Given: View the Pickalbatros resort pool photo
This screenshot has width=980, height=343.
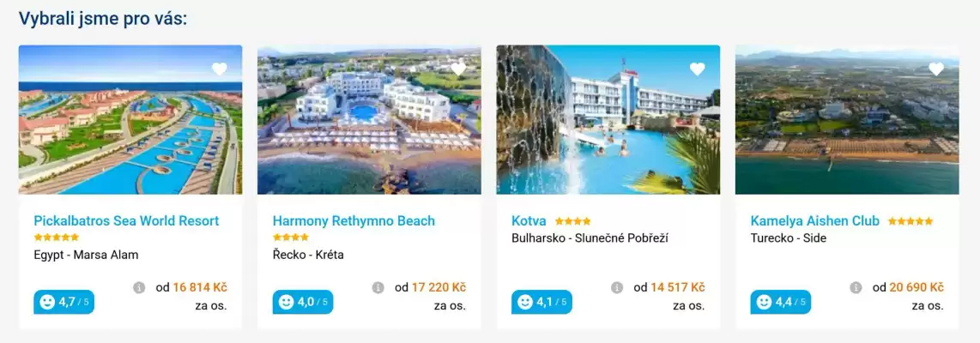Looking at the screenshot, I should 130,119.
